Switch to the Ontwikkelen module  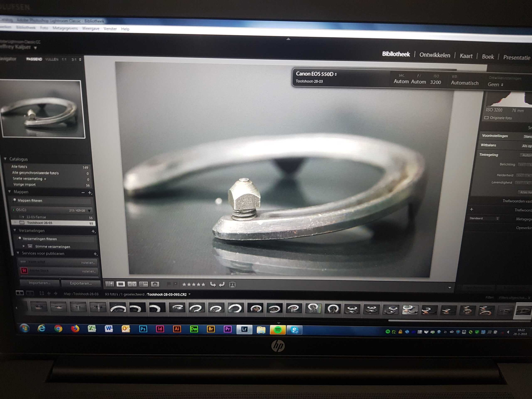(x=435, y=55)
